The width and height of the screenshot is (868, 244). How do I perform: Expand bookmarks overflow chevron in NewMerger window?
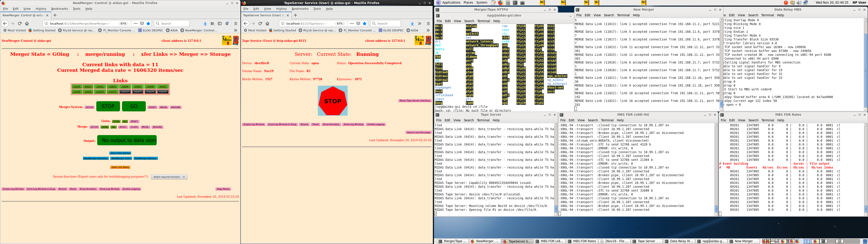(x=236, y=30)
